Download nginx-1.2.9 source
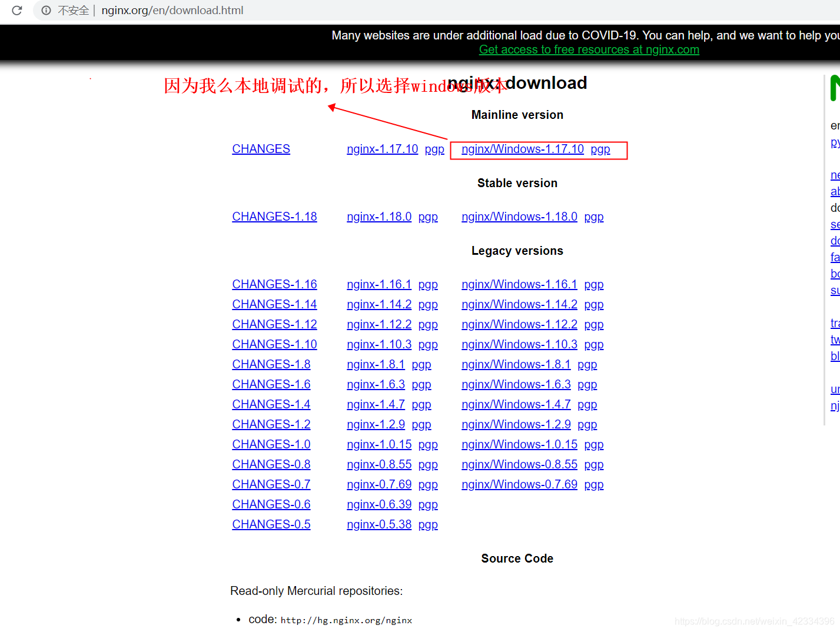This screenshot has height=632, width=840. (x=376, y=424)
